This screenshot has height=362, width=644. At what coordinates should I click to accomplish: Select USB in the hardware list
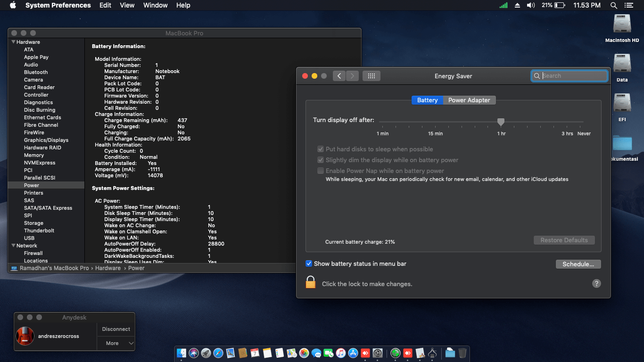click(29, 238)
